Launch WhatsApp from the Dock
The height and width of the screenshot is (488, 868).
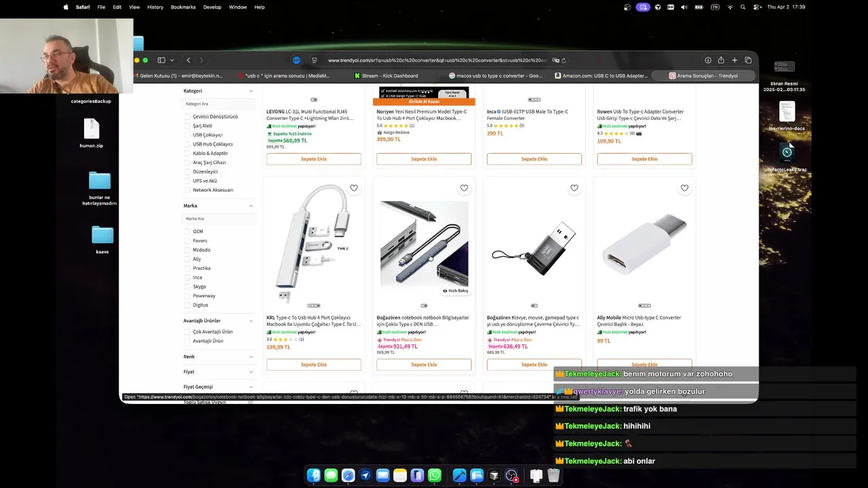435,476
